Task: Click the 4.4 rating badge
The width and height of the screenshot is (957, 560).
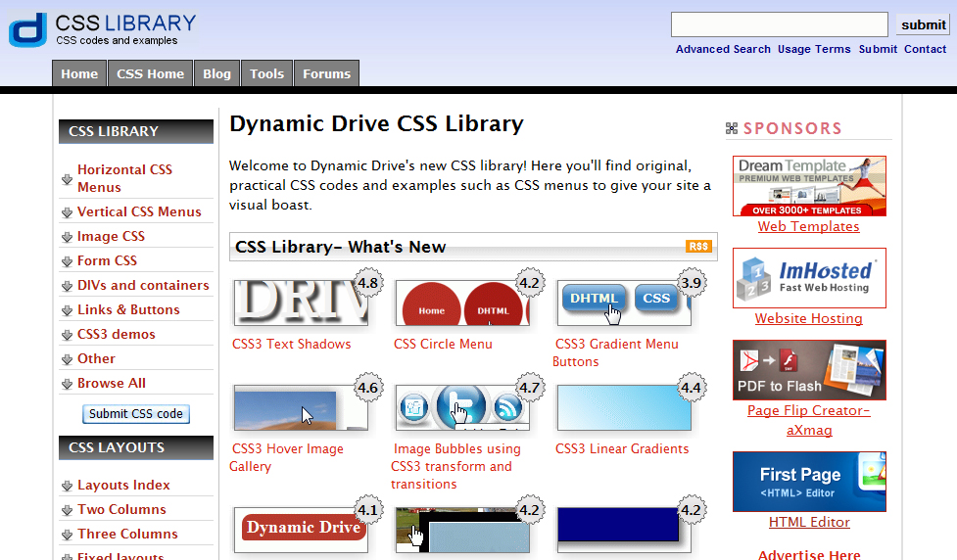Action: tap(691, 388)
